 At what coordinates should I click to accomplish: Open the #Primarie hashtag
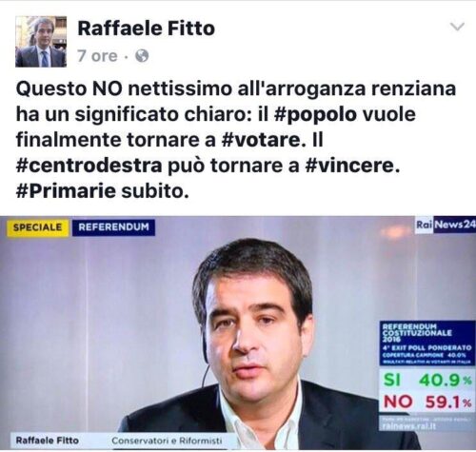[x=66, y=191]
